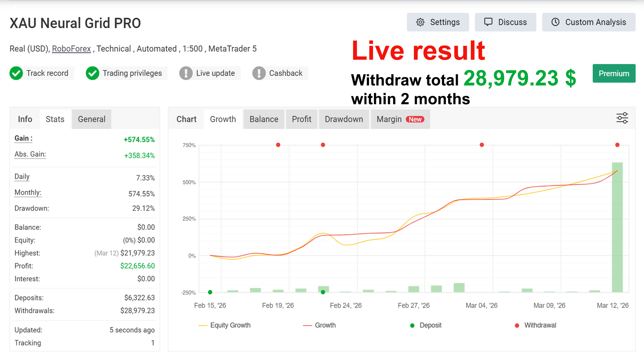Open the General info tab
644x362 pixels.
(x=92, y=119)
